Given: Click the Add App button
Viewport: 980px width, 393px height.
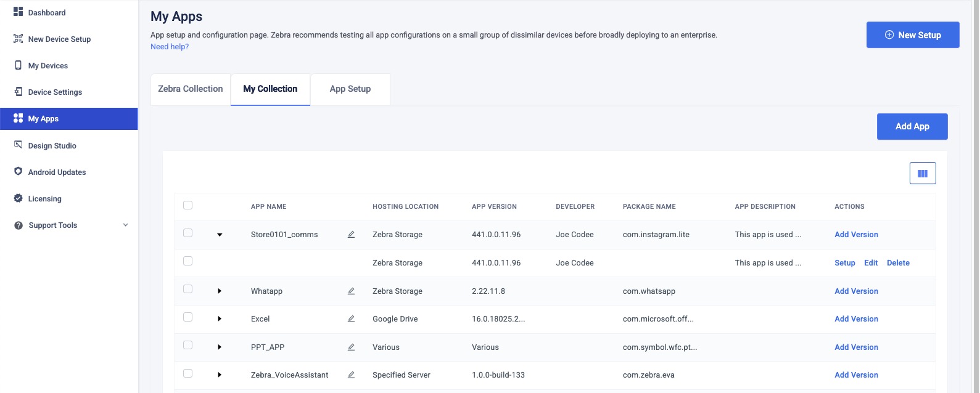Looking at the screenshot, I should [912, 126].
